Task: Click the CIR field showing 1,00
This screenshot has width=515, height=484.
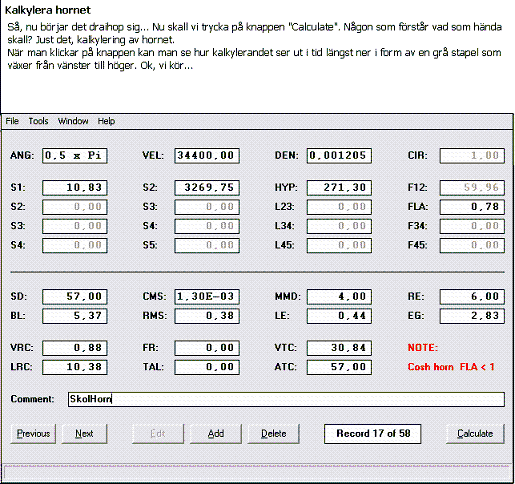Action: click(x=472, y=156)
